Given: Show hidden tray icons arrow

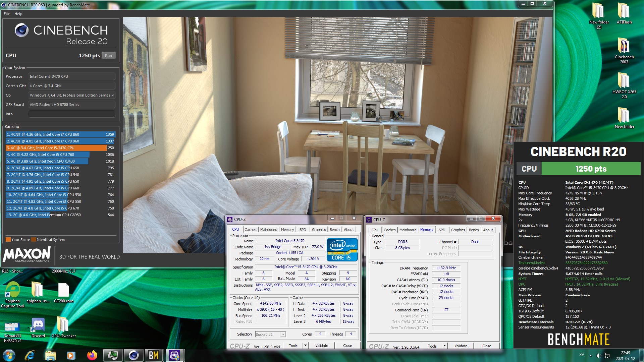Looking at the screenshot, I should [591, 355].
